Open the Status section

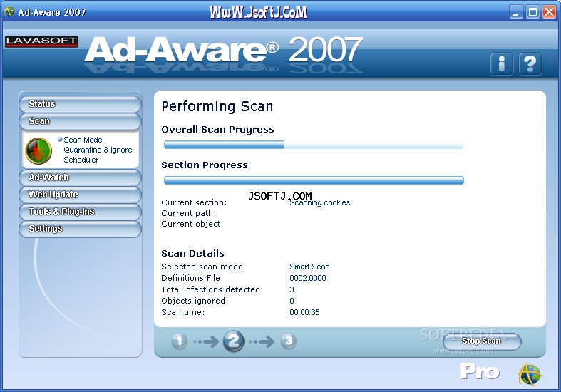click(80, 104)
